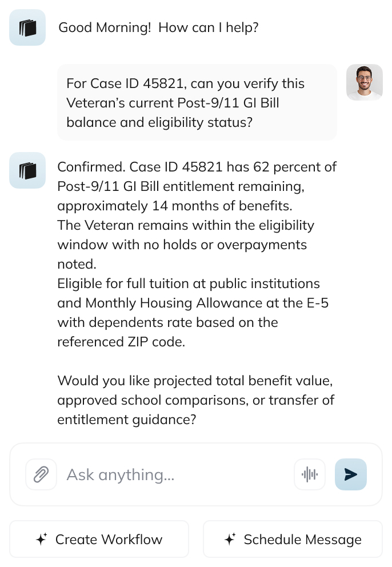Click the Monthly Housing Allowance E-5 sentence
This screenshot has width=392, height=567.
pyautogui.click(x=193, y=313)
